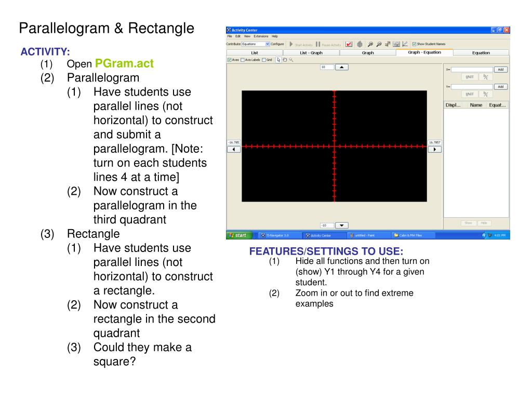The height and width of the screenshot is (399, 532).
Task: Click the Start Activity play icon
Action: [291, 44]
